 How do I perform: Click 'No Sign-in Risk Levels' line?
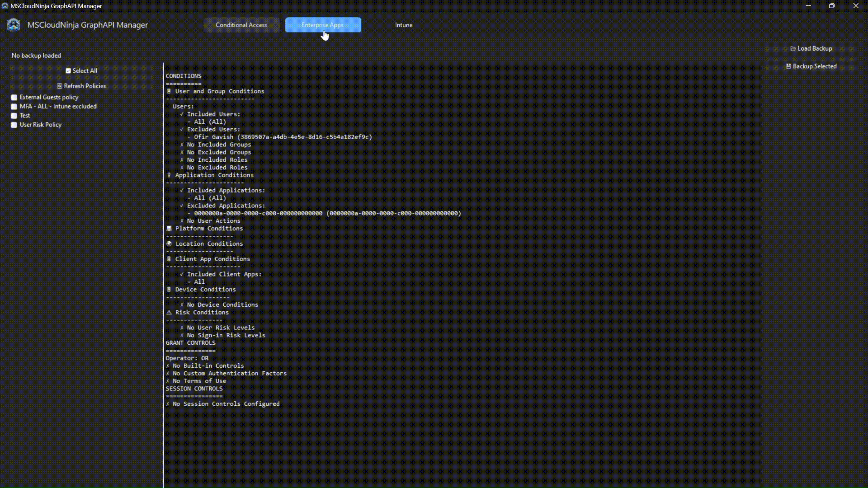(223, 335)
